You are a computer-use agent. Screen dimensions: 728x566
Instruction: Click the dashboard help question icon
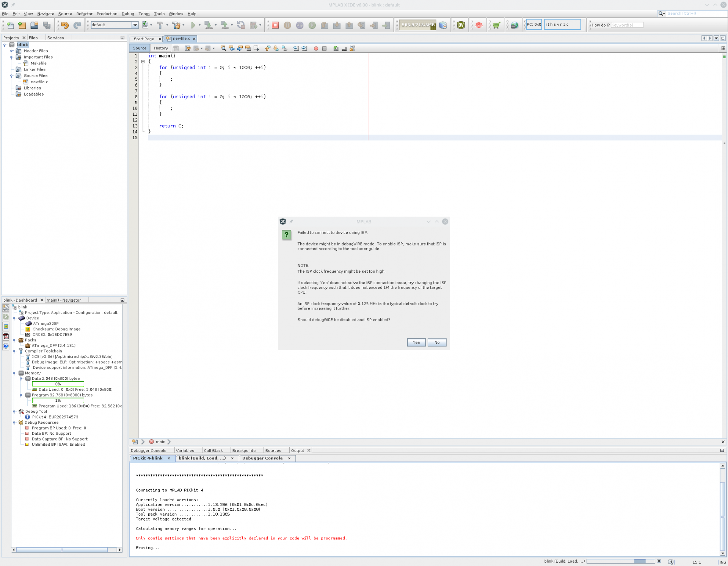tap(6, 346)
